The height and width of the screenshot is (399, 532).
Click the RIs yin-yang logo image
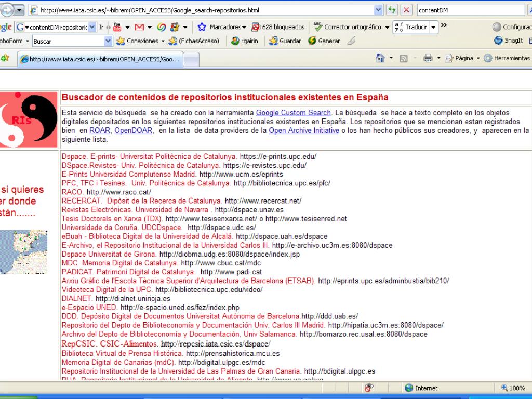point(29,120)
